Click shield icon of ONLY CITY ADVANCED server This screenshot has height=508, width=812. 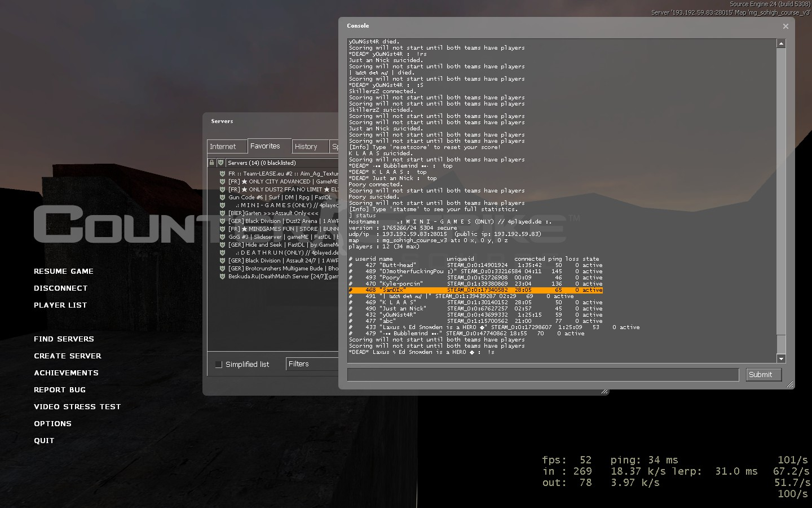(x=222, y=182)
